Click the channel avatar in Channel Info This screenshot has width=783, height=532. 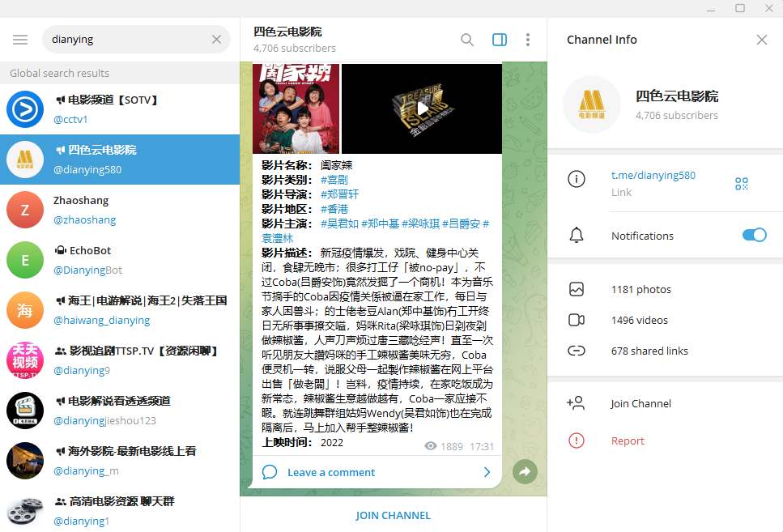coord(592,104)
